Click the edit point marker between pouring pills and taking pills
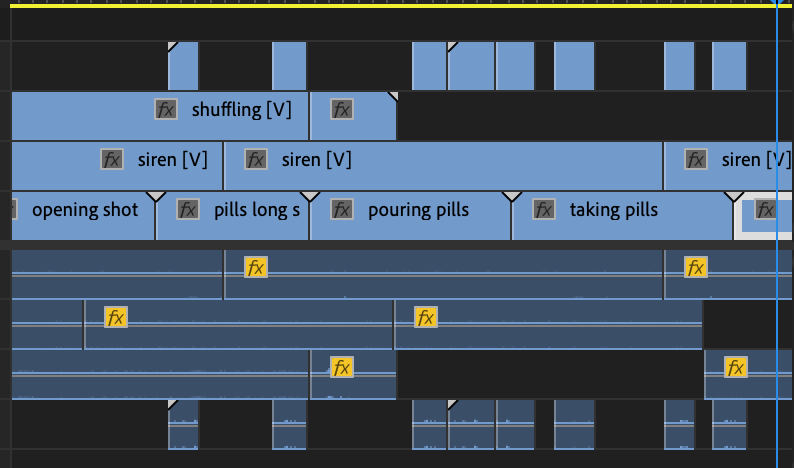 click(x=512, y=196)
